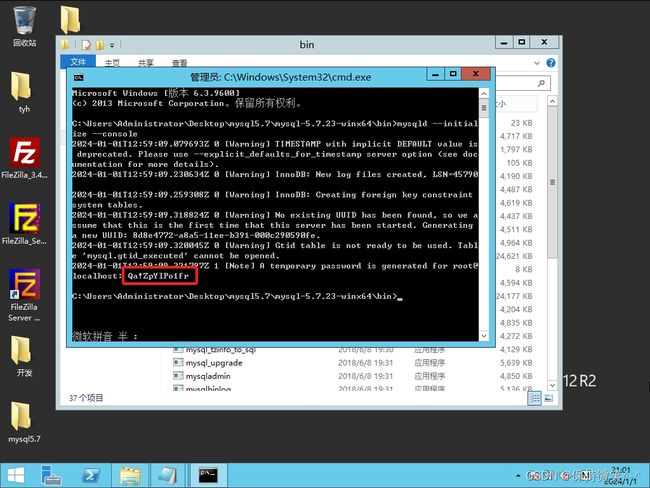Maximize the bin Explorer window
Image resolution: width=650 pixels, height=488 pixels.
pyautogui.click(x=521, y=43)
